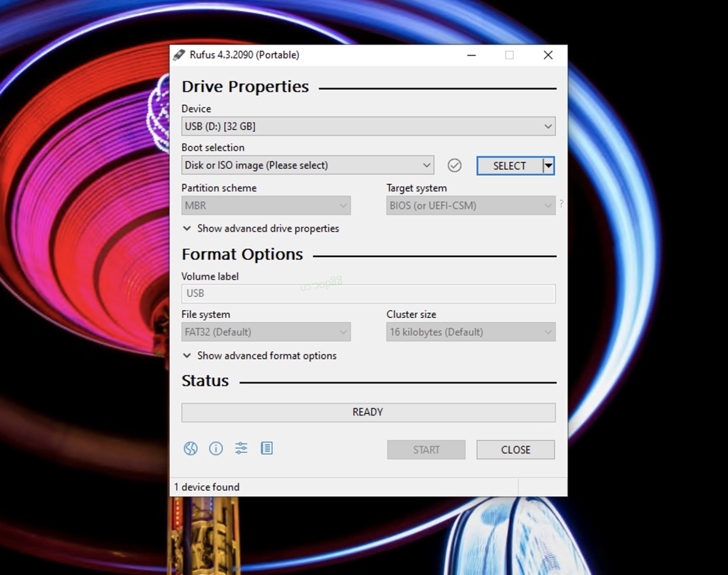
Task: Expand Show advanced drive properties
Action: coord(261,229)
